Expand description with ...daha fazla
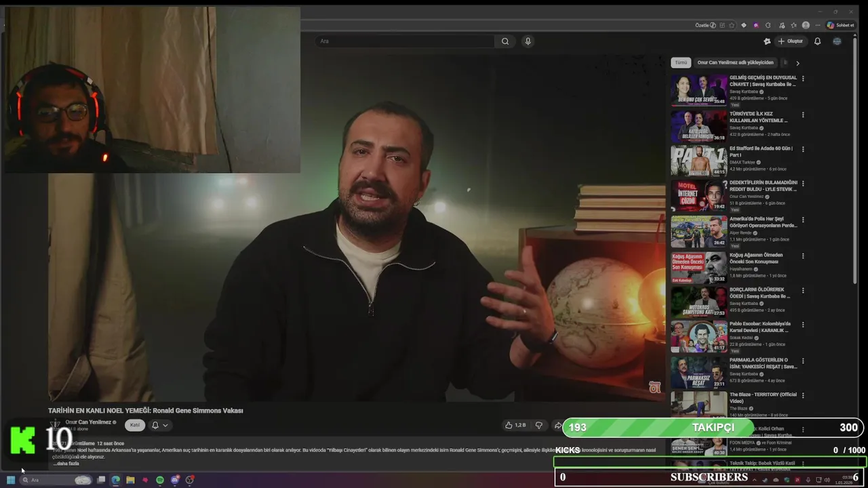Screen dimensions: 868x488 click(x=66, y=464)
